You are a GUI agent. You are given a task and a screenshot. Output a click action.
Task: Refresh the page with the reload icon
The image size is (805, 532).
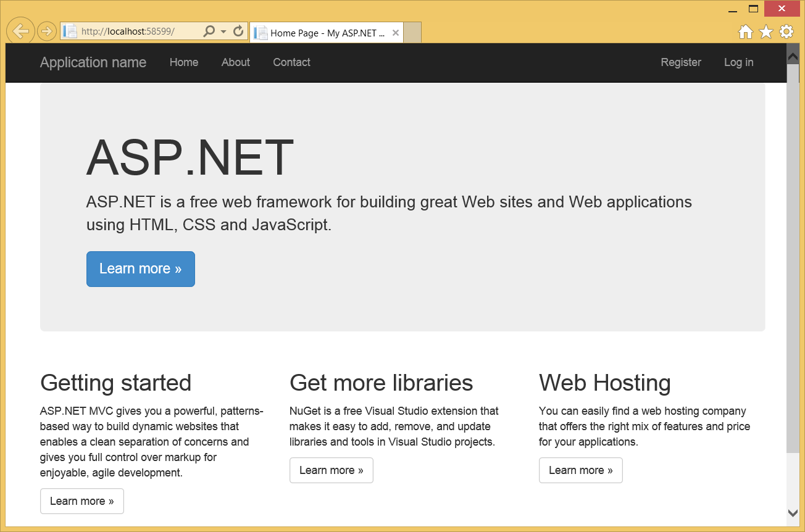click(x=238, y=31)
